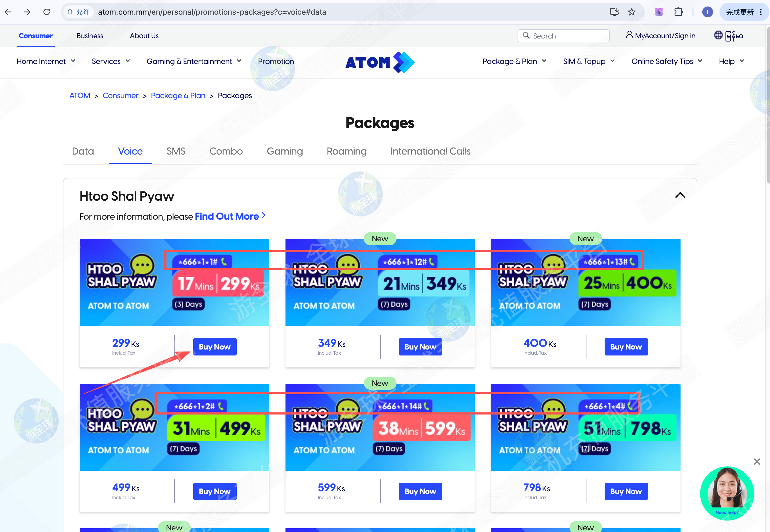Open the Find Out More link
The width and height of the screenshot is (770, 532).
pyautogui.click(x=230, y=216)
